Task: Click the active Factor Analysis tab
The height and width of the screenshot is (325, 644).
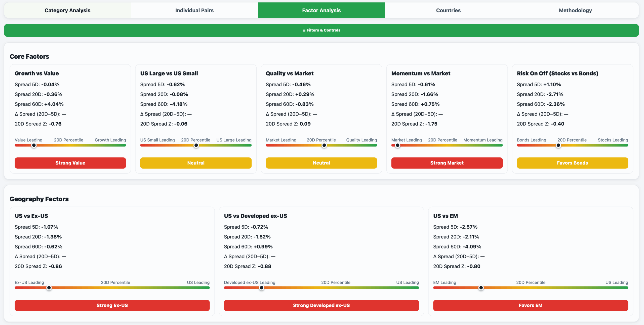Action: click(x=321, y=10)
